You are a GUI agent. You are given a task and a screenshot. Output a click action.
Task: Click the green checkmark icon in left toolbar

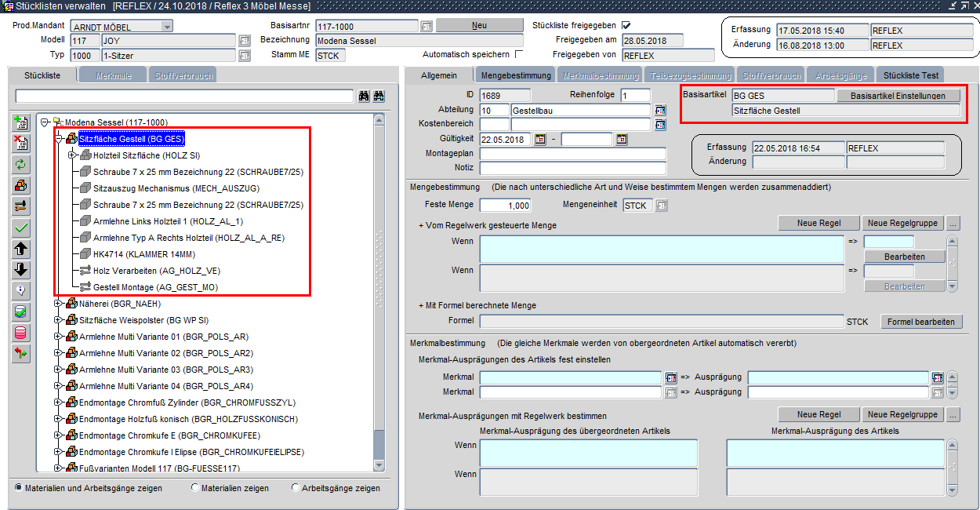22,228
